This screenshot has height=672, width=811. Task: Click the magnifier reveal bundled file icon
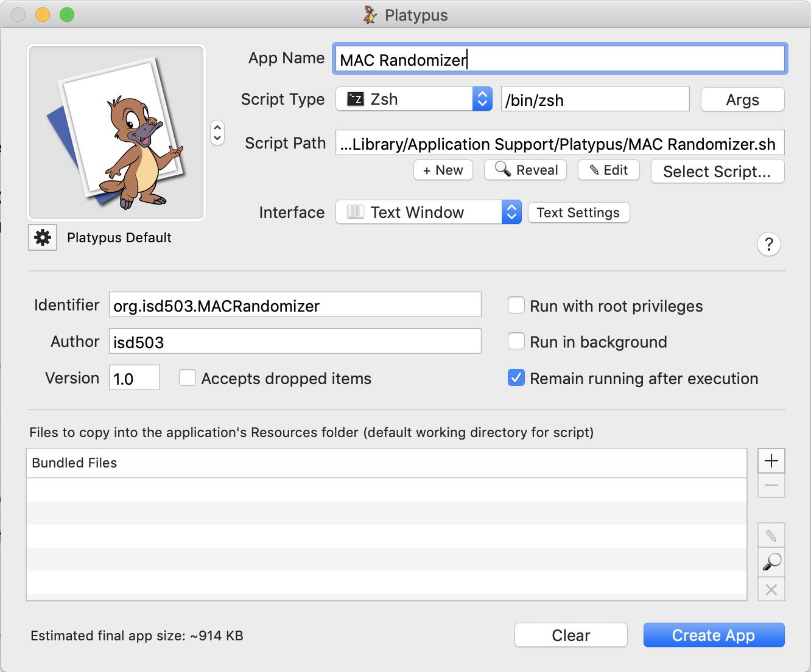coord(771,562)
